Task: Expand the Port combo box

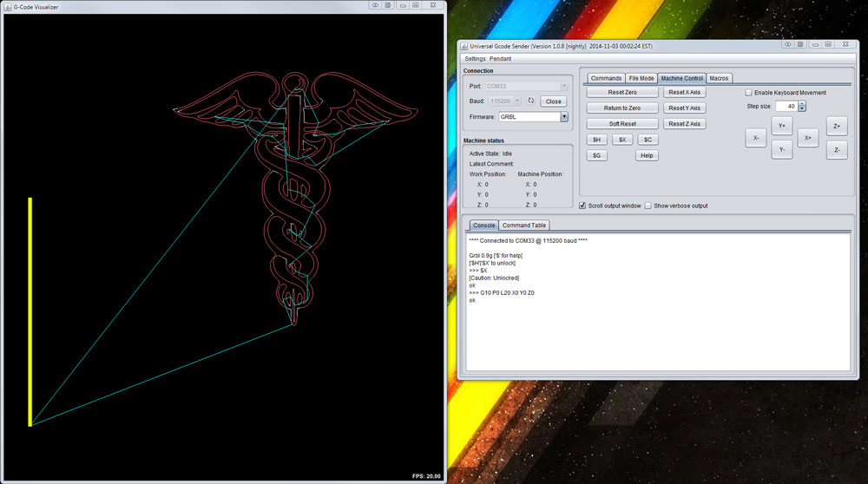Action: click(x=564, y=86)
